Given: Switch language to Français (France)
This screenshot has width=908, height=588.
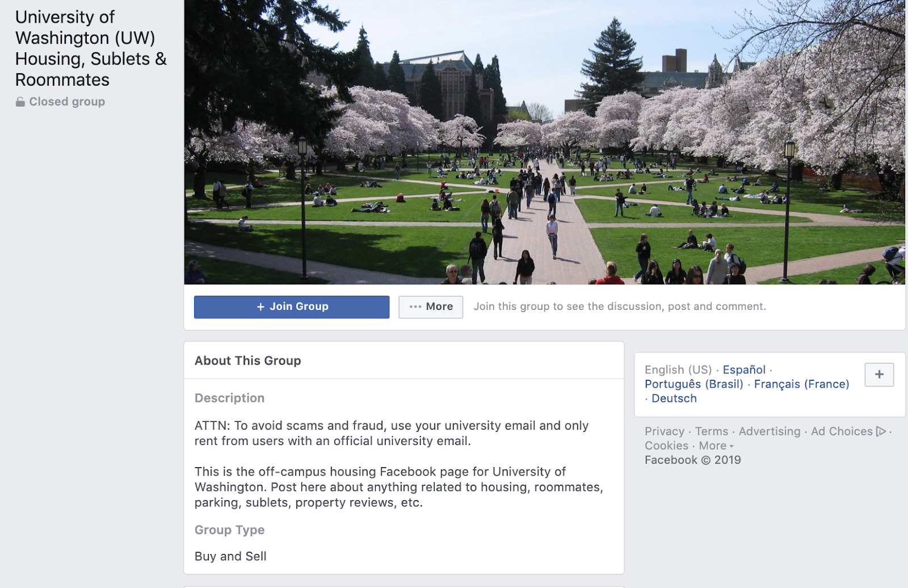Looking at the screenshot, I should (x=801, y=384).
